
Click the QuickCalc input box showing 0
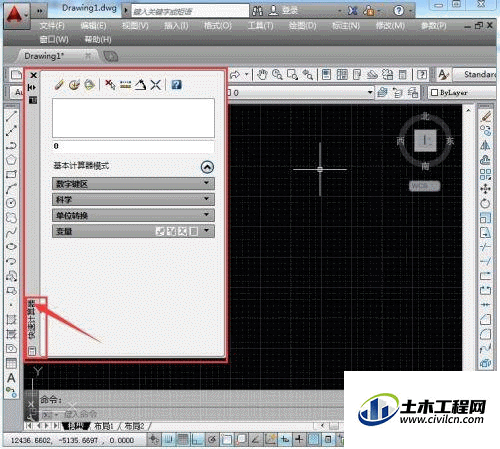[x=133, y=146]
